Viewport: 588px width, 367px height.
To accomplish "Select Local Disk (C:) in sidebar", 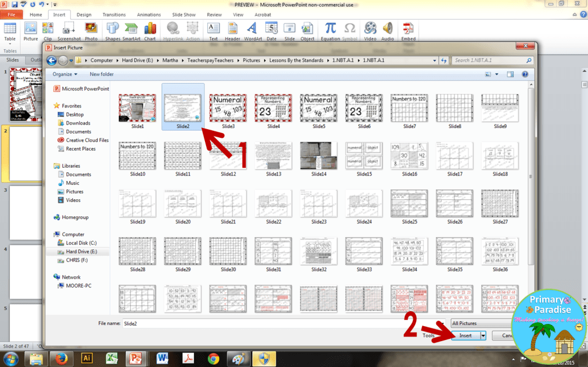I will coord(77,243).
